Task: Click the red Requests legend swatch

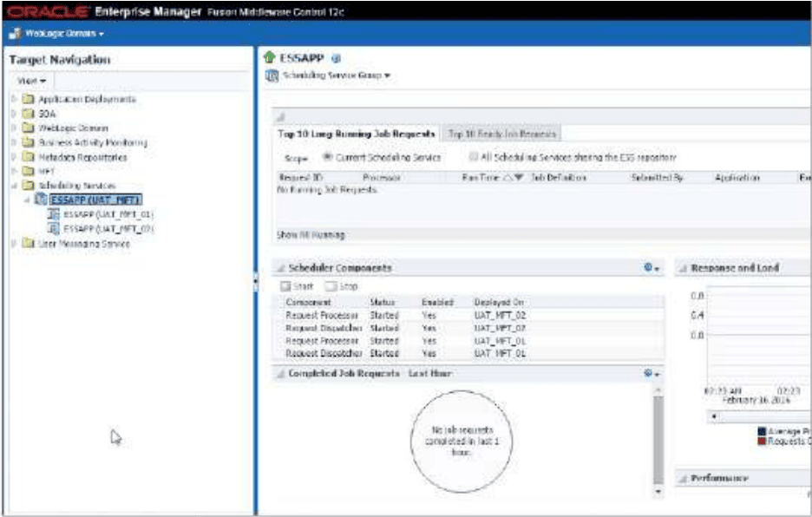Action: coord(762,441)
